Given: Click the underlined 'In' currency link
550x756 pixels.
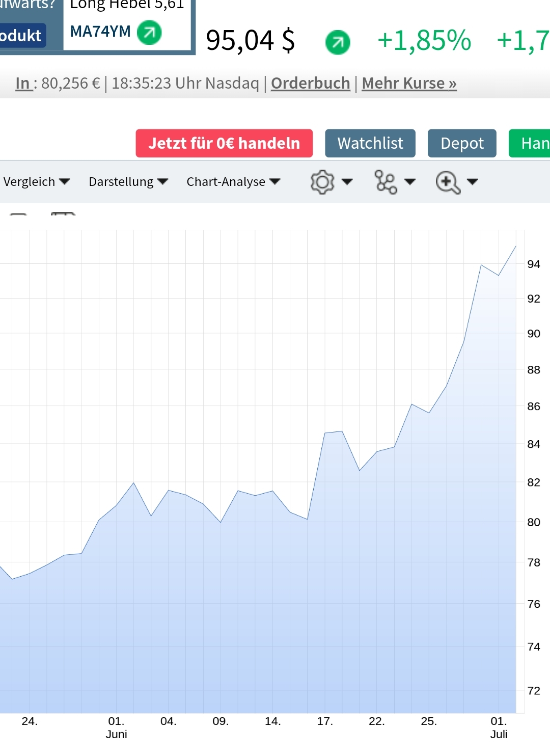Looking at the screenshot, I should [x=23, y=83].
